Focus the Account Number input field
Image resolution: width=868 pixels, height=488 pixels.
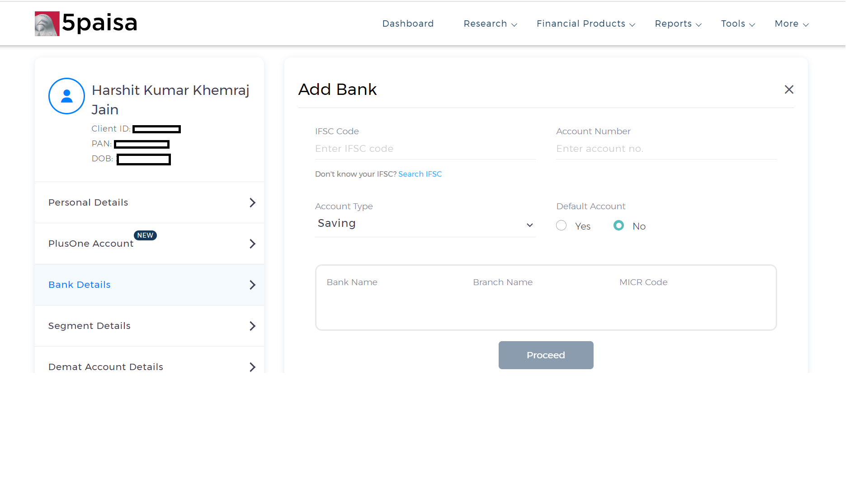pyautogui.click(x=666, y=149)
